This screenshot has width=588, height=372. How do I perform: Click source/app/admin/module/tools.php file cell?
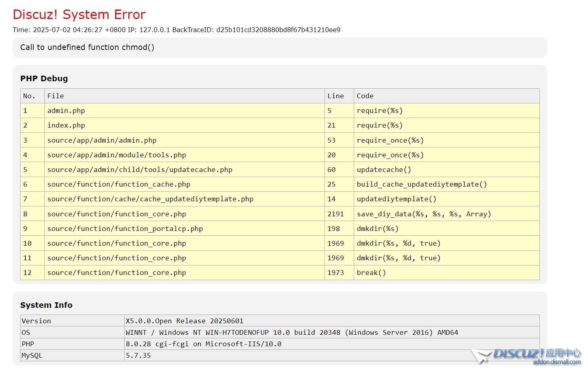coord(184,155)
